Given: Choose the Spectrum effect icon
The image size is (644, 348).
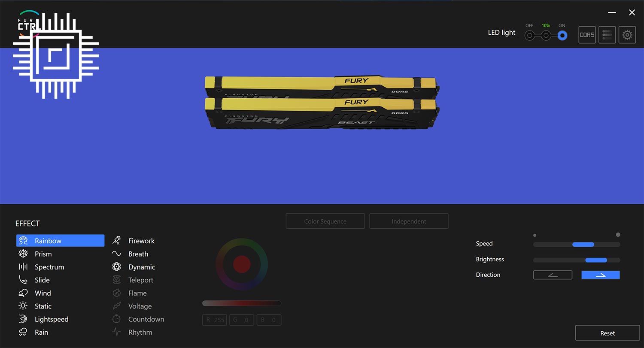Looking at the screenshot, I should coord(23,267).
